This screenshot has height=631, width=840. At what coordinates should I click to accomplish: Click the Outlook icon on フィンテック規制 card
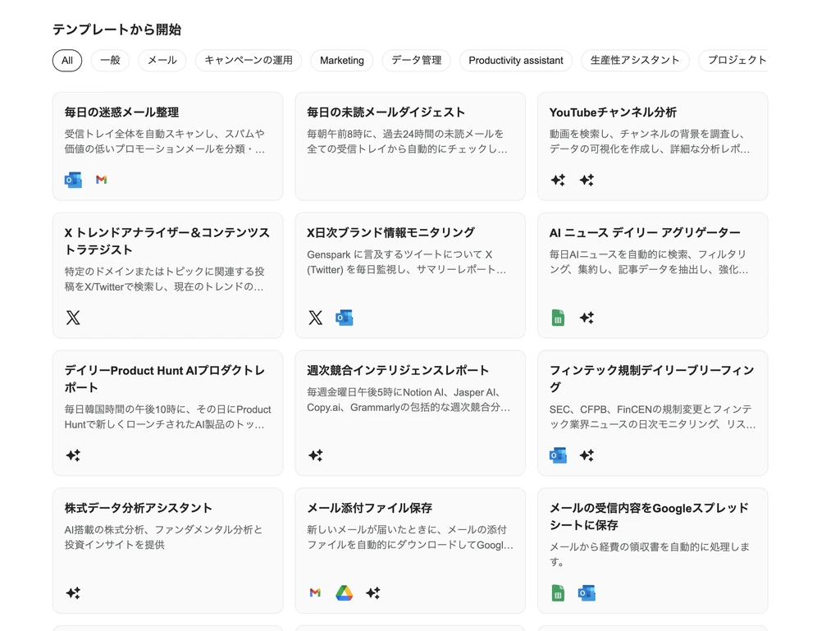[558, 455]
